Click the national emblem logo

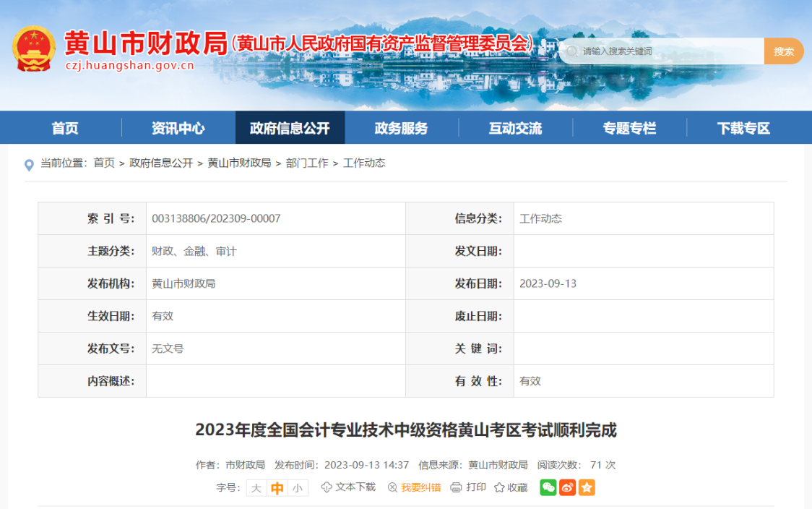coord(34,46)
